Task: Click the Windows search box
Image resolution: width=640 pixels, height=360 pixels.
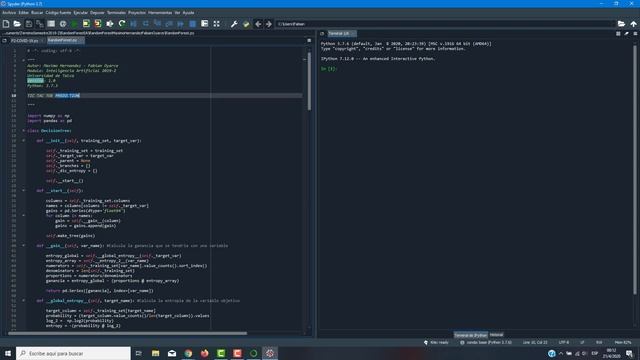Action: click(x=73, y=353)
